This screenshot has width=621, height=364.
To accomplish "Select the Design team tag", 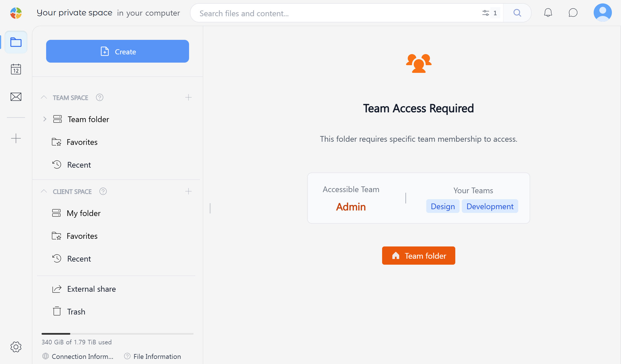I will click(443, 206).
